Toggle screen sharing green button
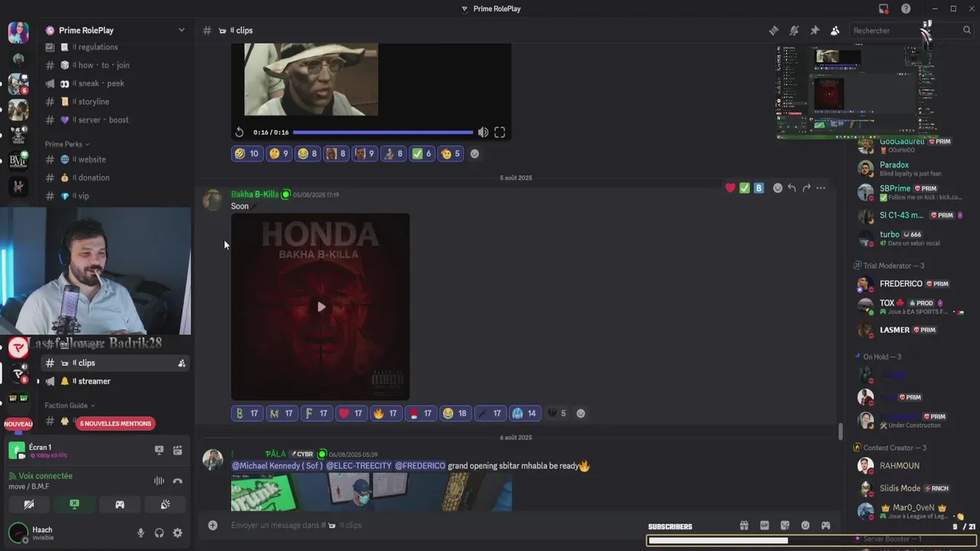The height and width of the screenshot is (551, 980). (74, 504)
